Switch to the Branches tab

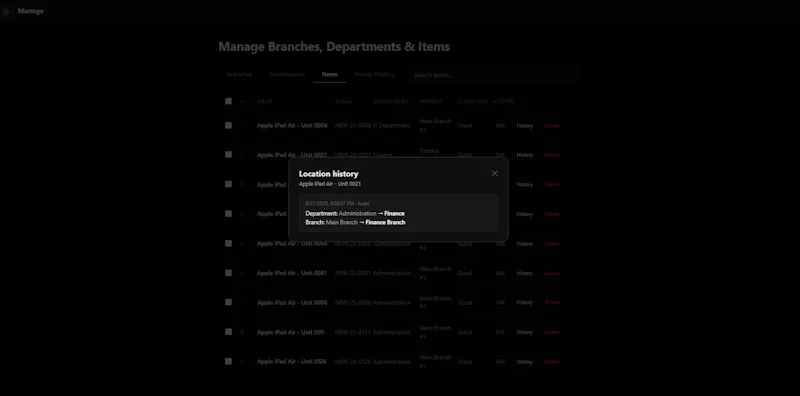(239, 75)
